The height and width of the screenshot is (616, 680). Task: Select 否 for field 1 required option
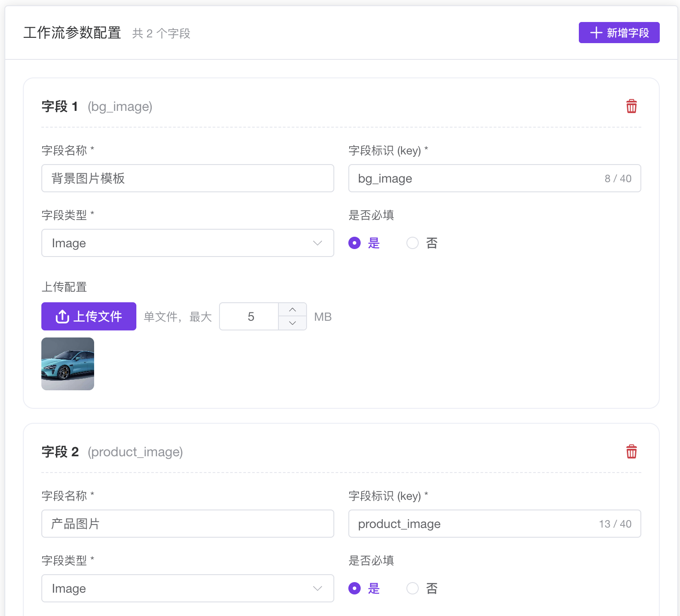tap(412, 243)
